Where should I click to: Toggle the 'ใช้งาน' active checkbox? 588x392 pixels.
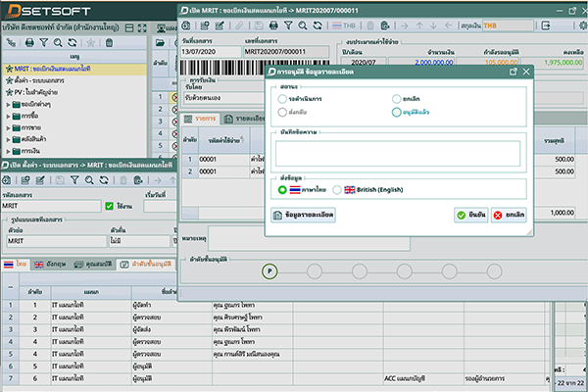(109, 207)
